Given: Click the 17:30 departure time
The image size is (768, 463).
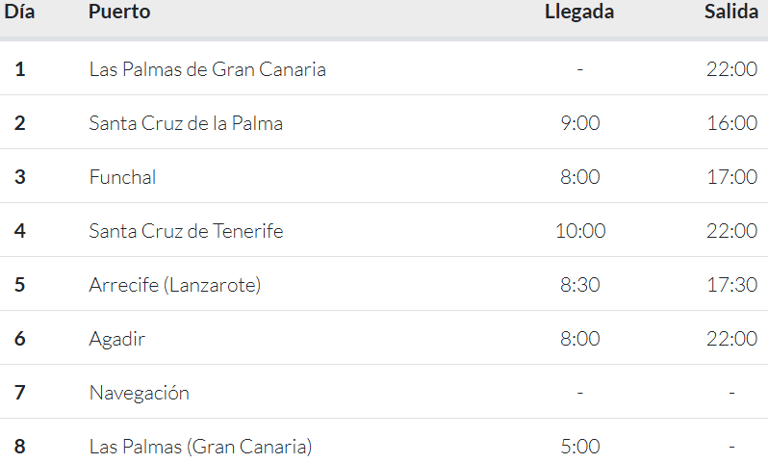Looking at the screenshot, I should [x=732, y=285].
